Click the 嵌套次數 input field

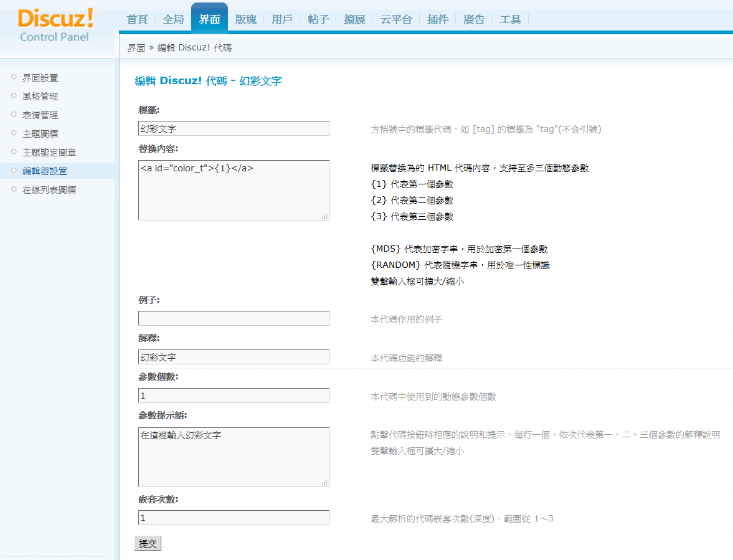[x=234, y=518]
